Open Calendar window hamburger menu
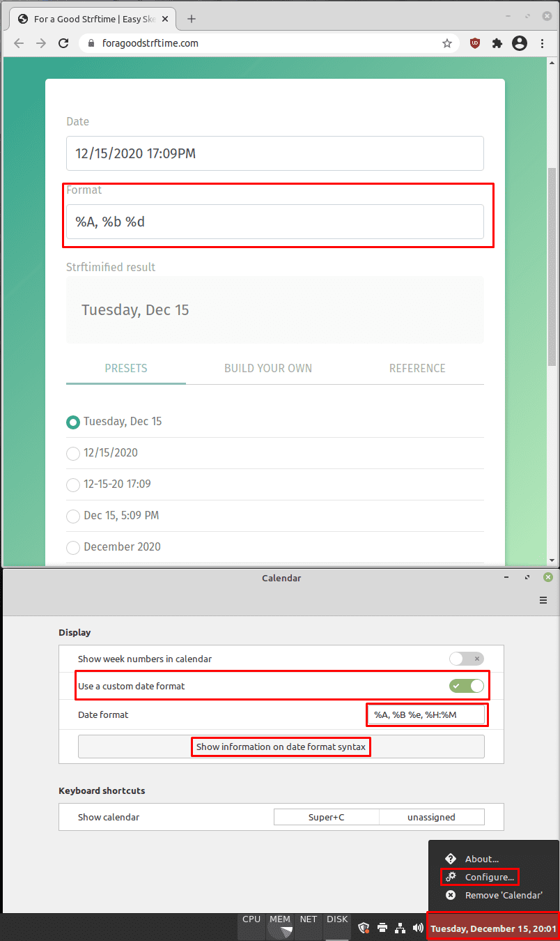The height and width of the screenshot is (941, 560). coord(543,600)
